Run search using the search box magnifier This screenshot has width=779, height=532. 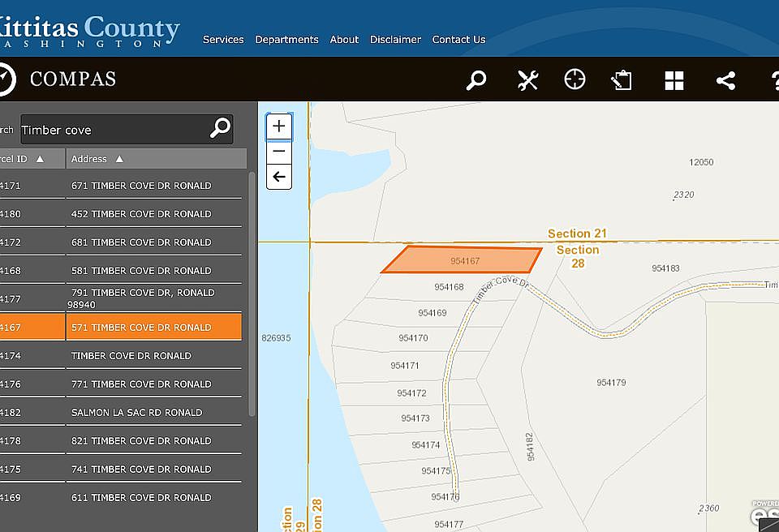pos(220,128)
